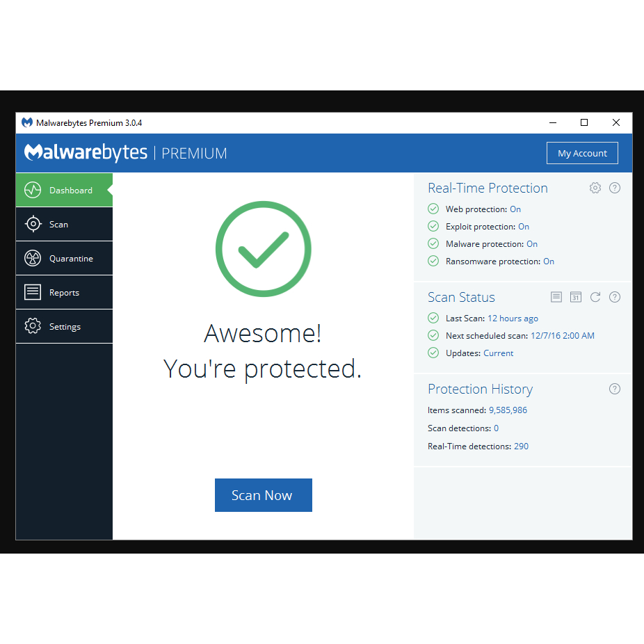Open Real-Time Protection settings gear icon
The width and height of the screenshot is (644, 644).
point(595,188)
